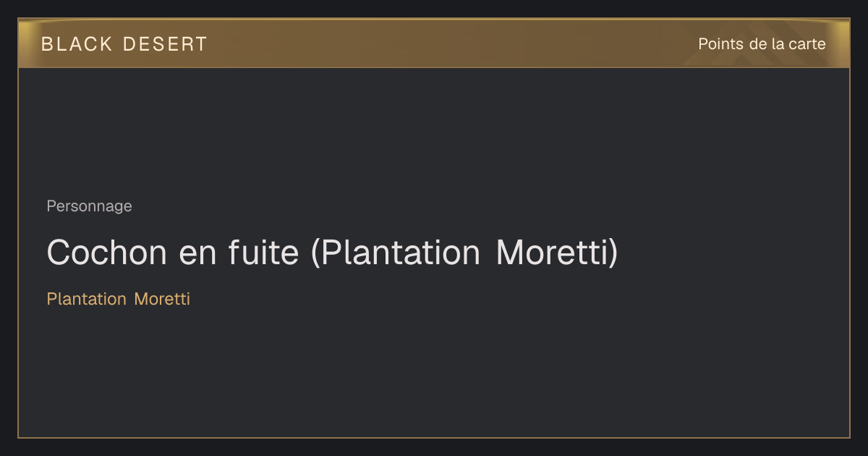Click the word DESERT in the header logo
The height and width of the screenshot is (456, 868).
click(165, 44)
